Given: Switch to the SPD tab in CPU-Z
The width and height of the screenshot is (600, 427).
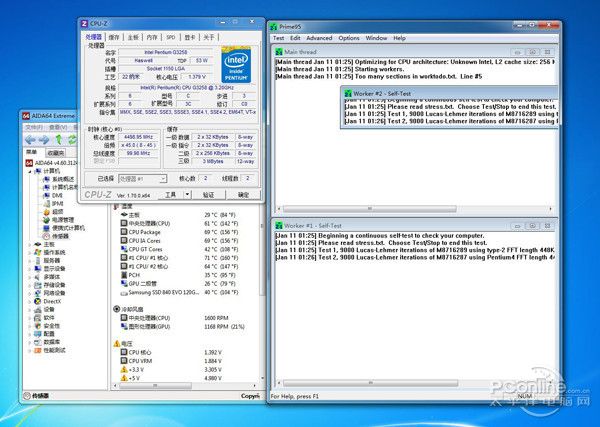Looking at the screenshot, I should point(171,37).
